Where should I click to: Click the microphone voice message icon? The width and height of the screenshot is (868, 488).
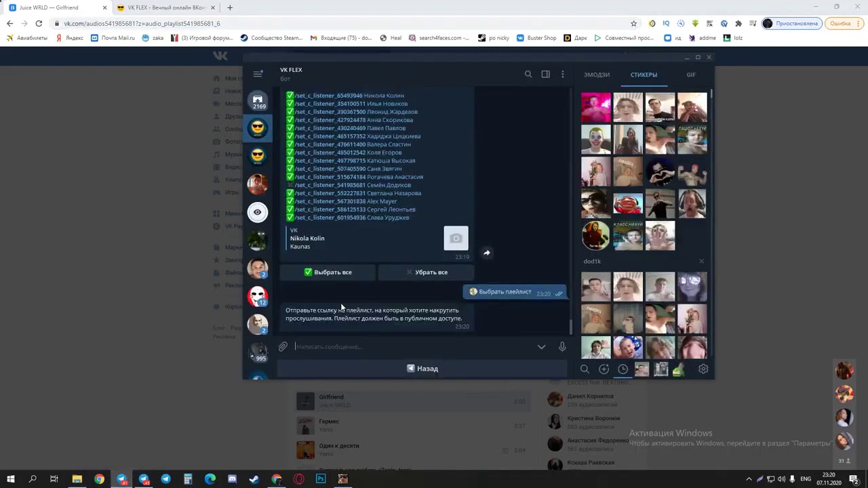click(562, 346)
